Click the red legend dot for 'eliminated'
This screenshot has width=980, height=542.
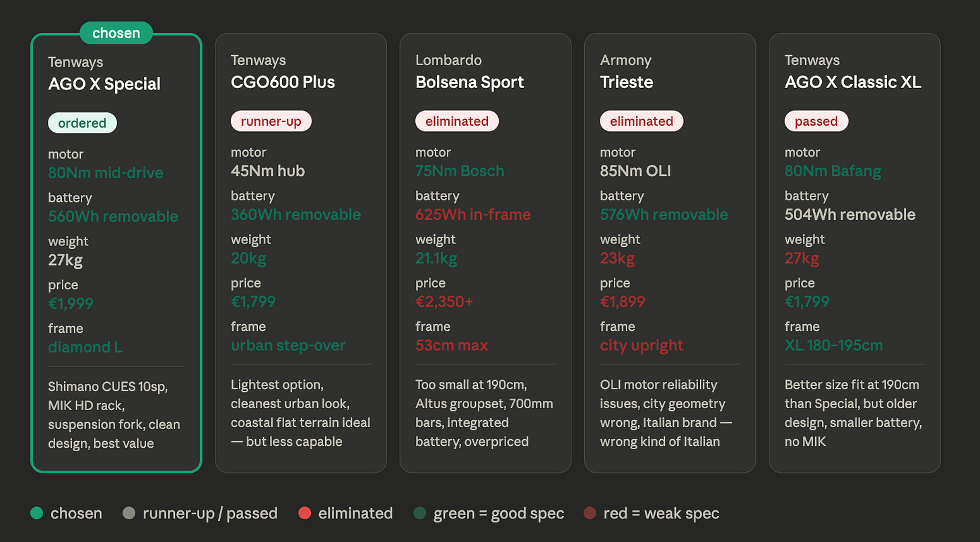[305, 514]
